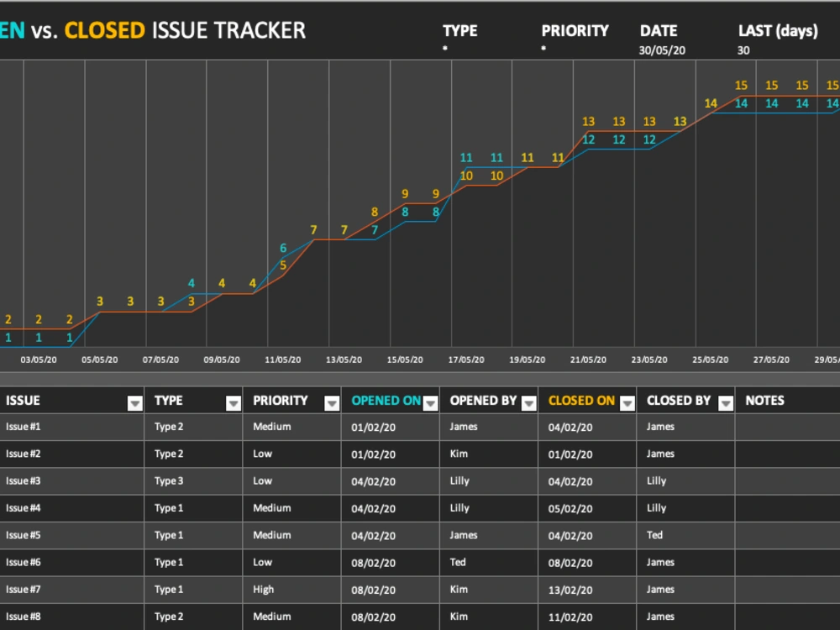Click the 25/05/20 axis label on chart
This screenshot has height=630, width=840.
point(711,360)
